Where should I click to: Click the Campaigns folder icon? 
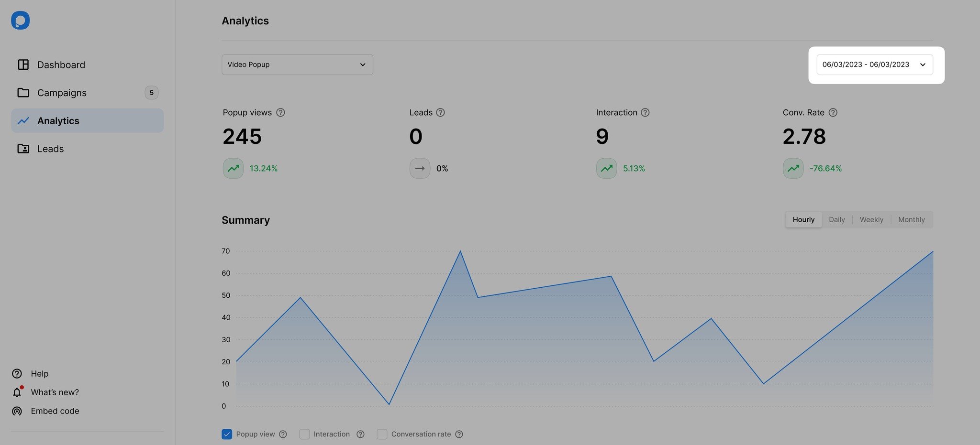[x=23, y=93]
